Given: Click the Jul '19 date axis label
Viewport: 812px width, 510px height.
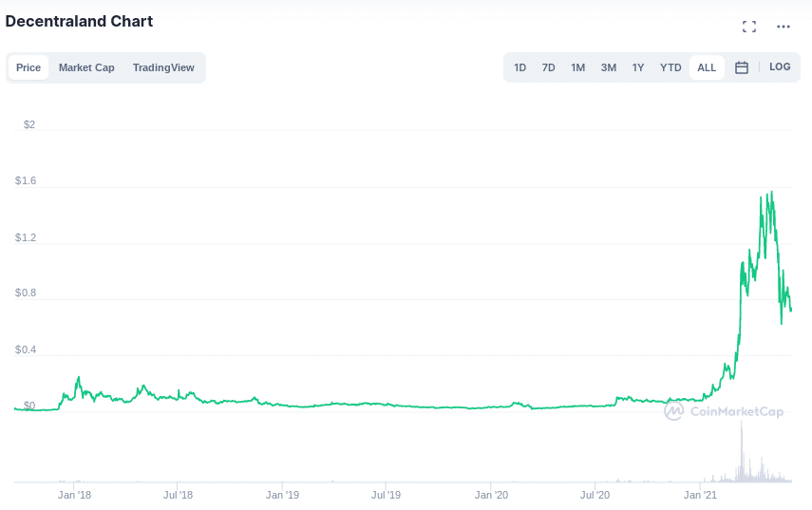Looking at the screenshot, I should pyautogui.click(x=386, y=495).
